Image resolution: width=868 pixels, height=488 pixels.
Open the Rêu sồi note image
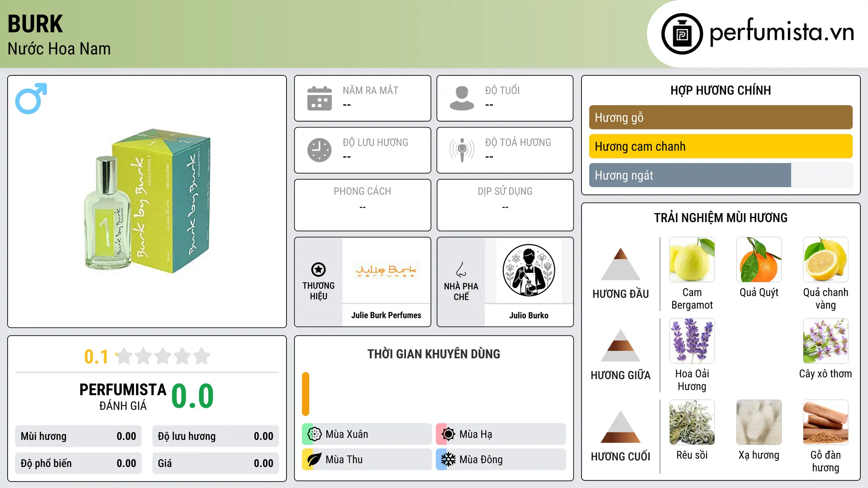692,422
